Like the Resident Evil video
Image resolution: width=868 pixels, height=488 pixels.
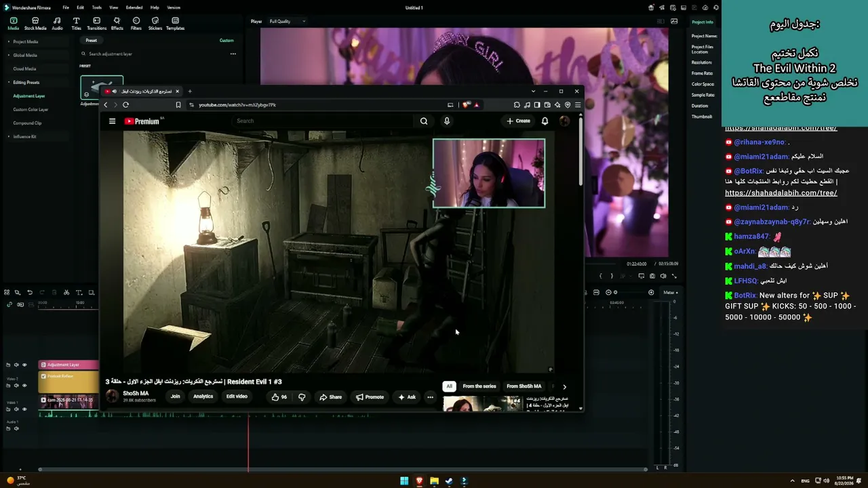point(279,397)
